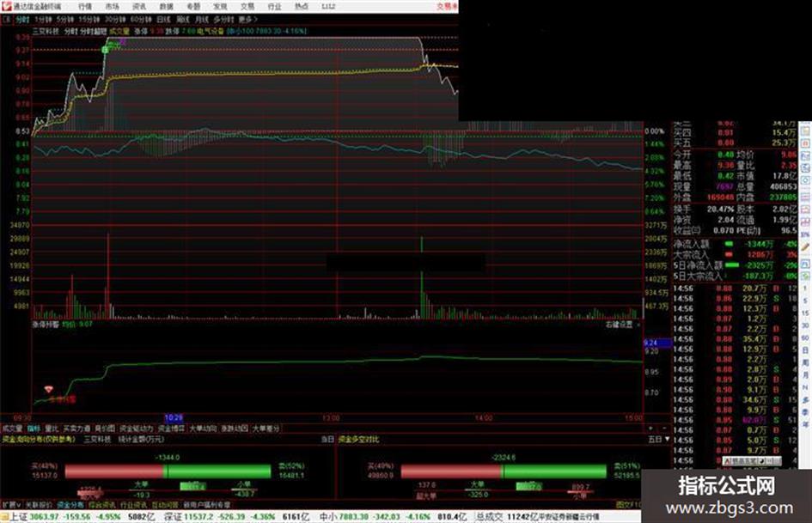Click the 右键设置 settings link
The image size is (812, 523).
[620, 325]
